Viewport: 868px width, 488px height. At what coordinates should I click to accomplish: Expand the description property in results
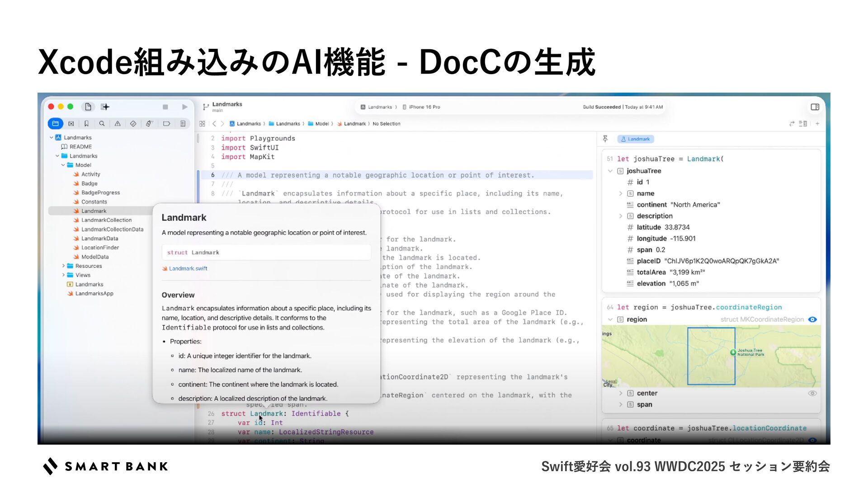click(x=621, y=216)
